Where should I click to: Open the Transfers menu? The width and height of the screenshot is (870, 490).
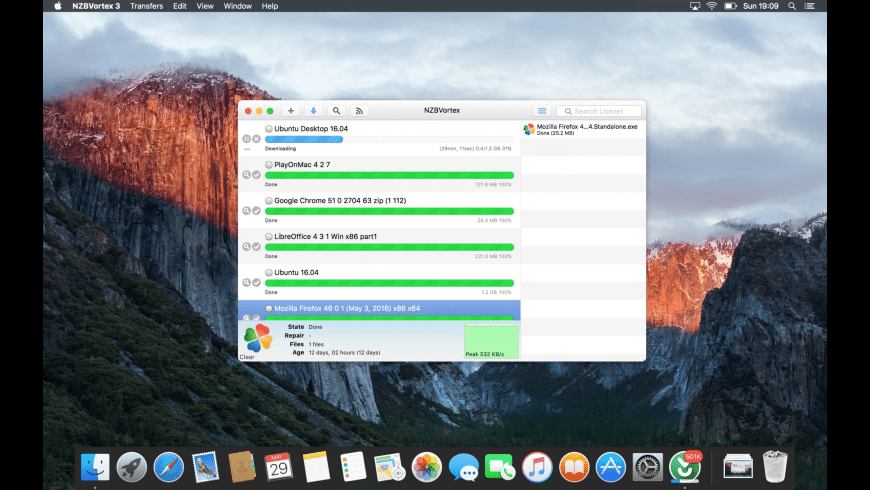pyautogui.click(x=146, y=6)
